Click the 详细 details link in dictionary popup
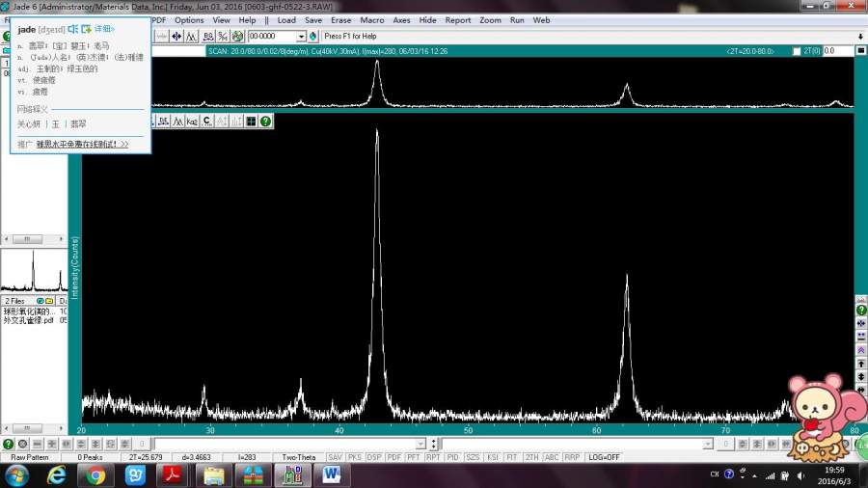 click(104, 29)
